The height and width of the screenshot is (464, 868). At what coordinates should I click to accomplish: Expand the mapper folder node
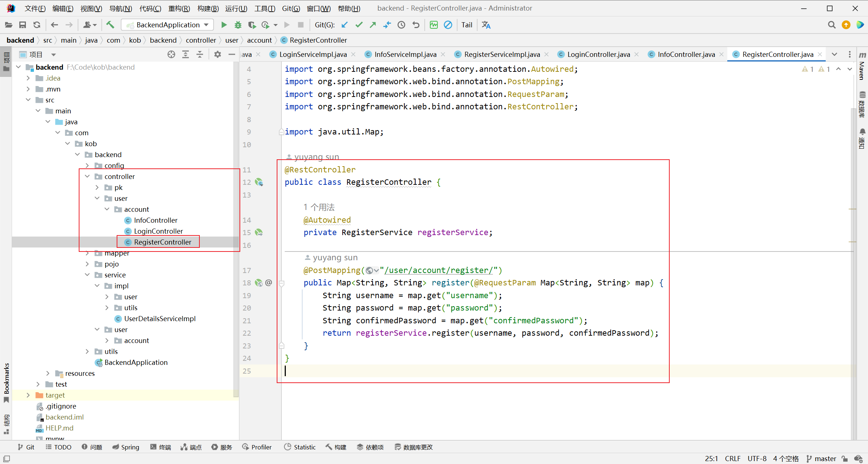click(x=87, y=253)
